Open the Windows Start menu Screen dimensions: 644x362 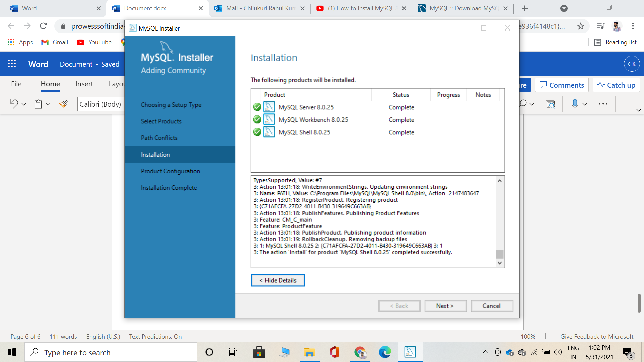pos(12,352)
